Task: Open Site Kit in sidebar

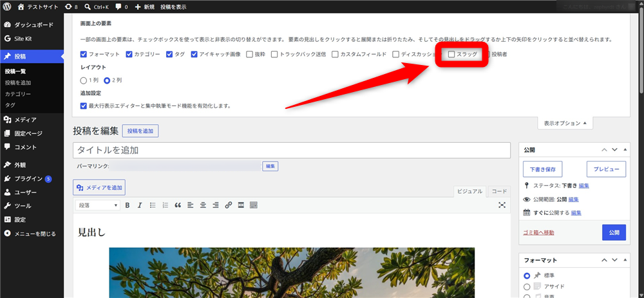Action: [32, 39]
